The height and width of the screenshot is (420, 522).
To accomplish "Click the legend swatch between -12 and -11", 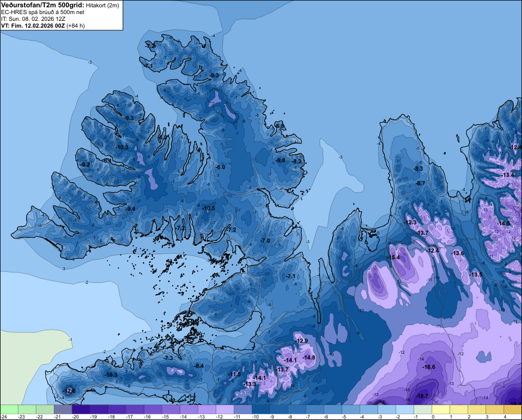I will pyautogui.click(x=224, y=409).
